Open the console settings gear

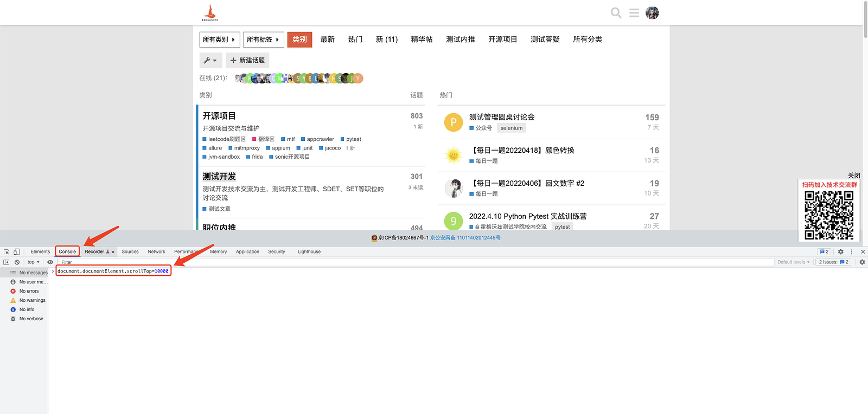[862, 262]
